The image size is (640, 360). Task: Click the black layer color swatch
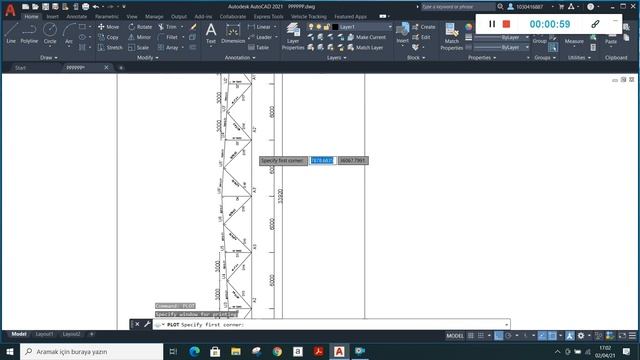click(x=335, y=27)
